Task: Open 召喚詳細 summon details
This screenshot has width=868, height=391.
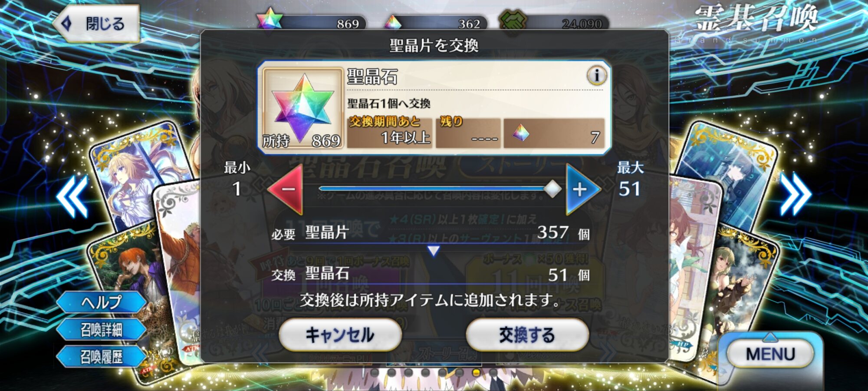Action: tap(102, 330)
